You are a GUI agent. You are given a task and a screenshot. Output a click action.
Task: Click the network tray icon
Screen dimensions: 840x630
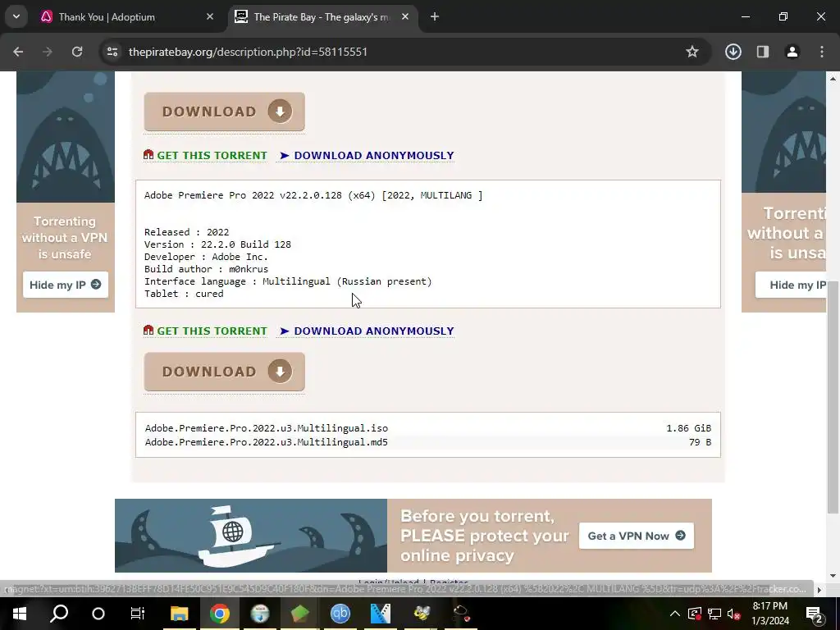(x=714, y=614)
